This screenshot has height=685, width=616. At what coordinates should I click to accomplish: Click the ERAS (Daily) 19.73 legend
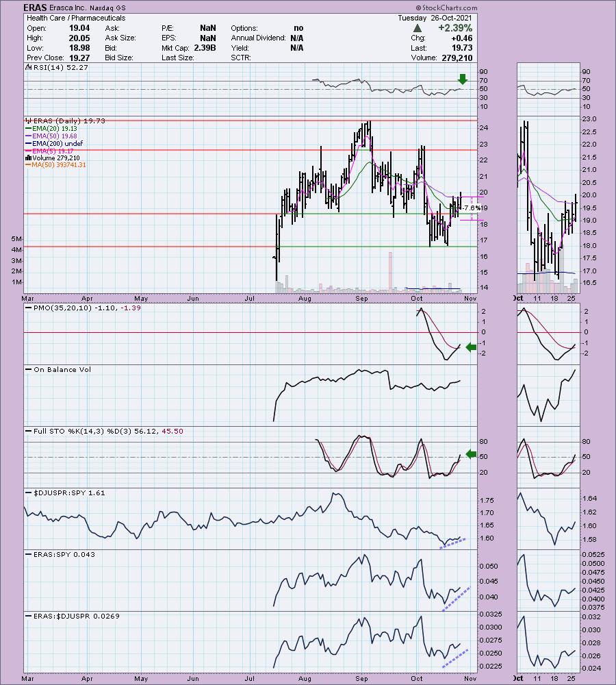pos(66,121)
